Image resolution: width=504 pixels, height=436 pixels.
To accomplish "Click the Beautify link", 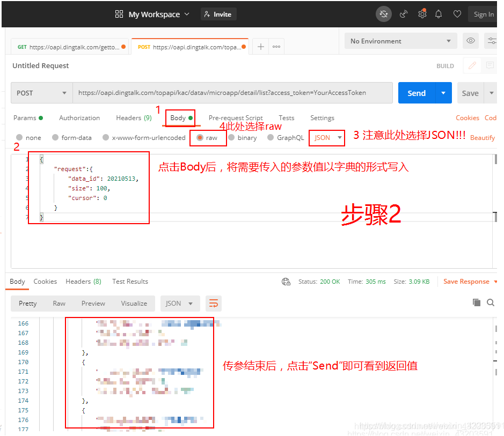I will pyautogui.click(x=483, y=138).
